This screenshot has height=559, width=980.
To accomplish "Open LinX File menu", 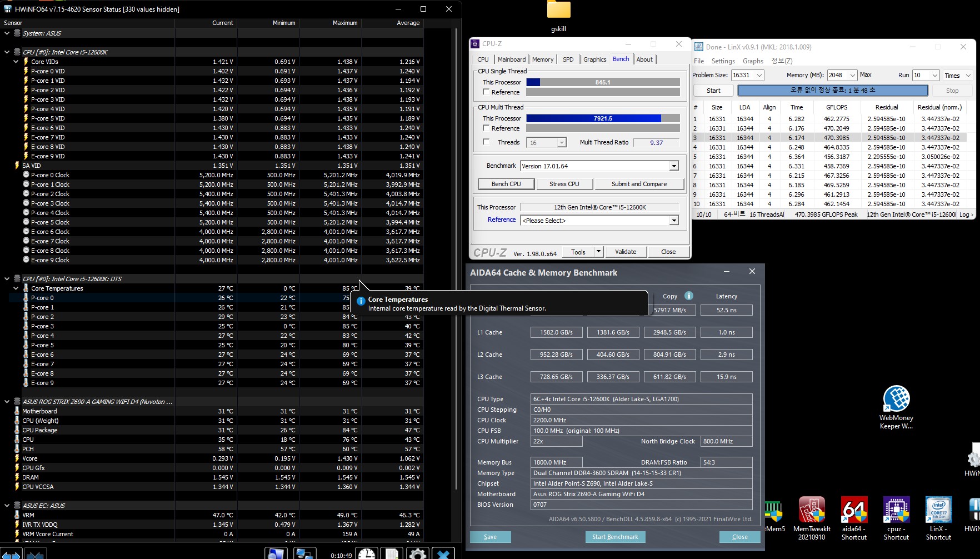I will coord(699,61).
